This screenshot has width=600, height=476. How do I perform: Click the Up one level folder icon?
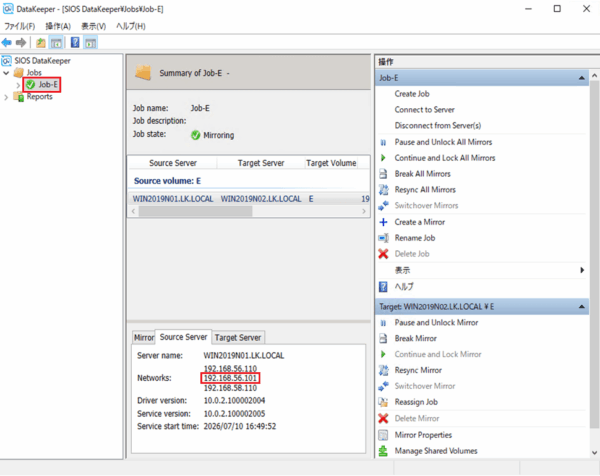[41, 42]
